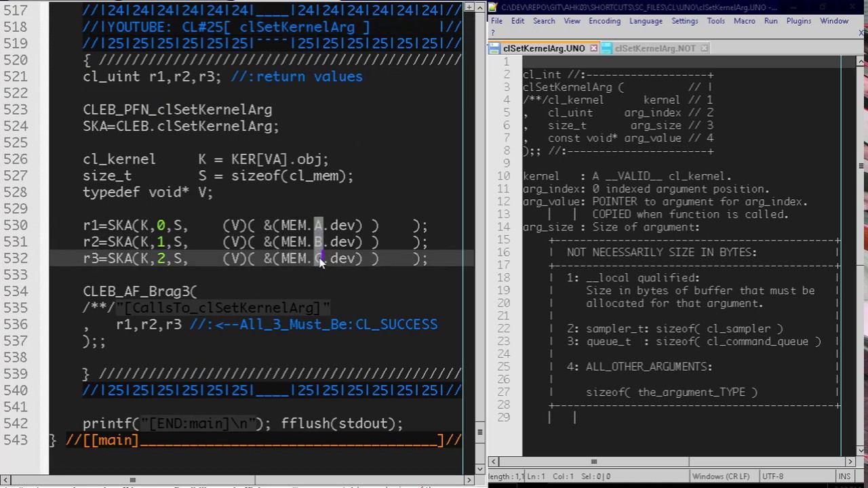This screenshot has height=488, width=868.
Task: Switch to the clSetKernelArg.UNO tab
Action: (x=544, y=49)
